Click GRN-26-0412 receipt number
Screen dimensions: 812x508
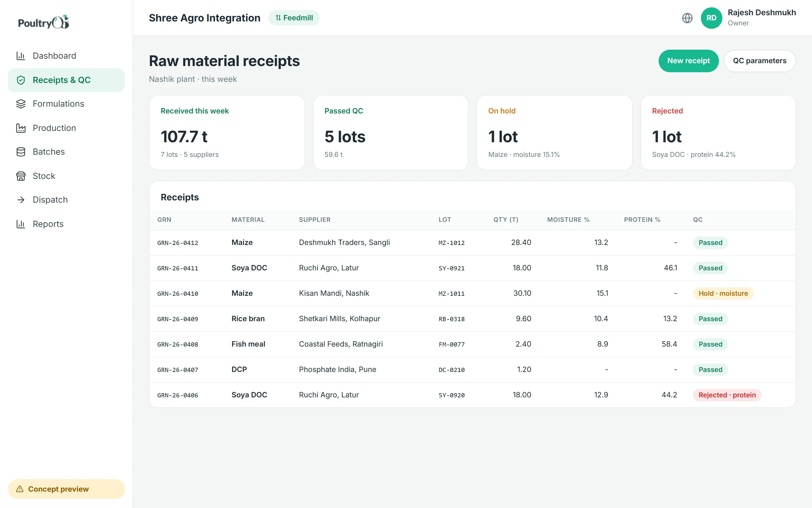(178, 243)
